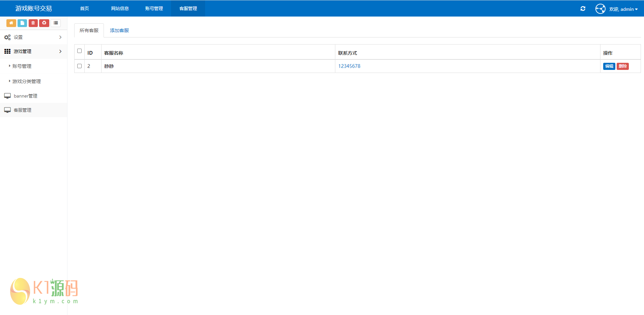This screenshot has width=644, height=315.
Task: Switch to the 所有客服 tab
Action: click(x=89, y=30)
